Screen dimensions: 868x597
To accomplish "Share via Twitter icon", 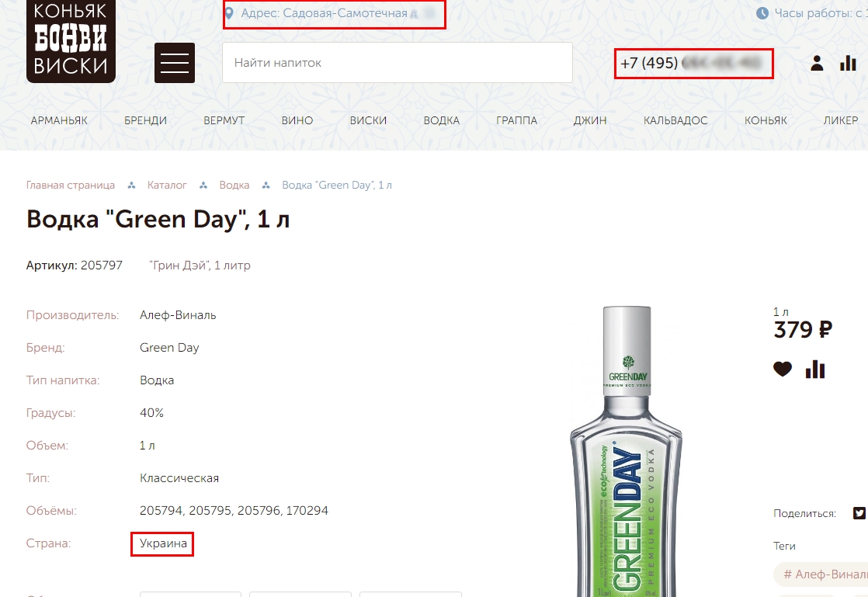I will 859,513.
